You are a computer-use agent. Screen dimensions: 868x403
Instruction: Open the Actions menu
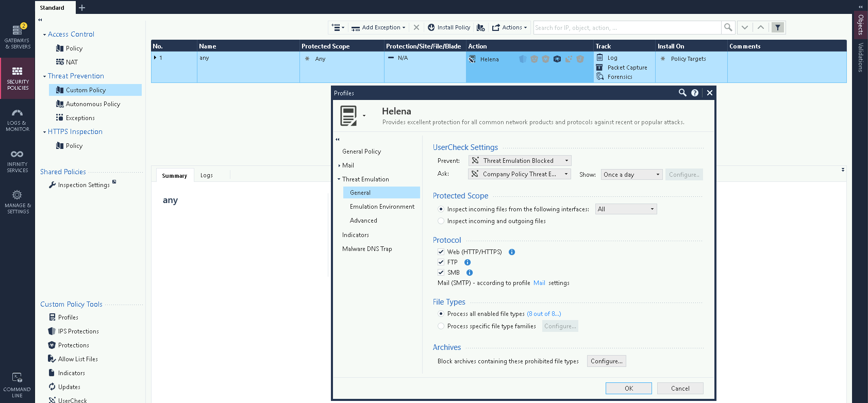(x=509, y=27)
